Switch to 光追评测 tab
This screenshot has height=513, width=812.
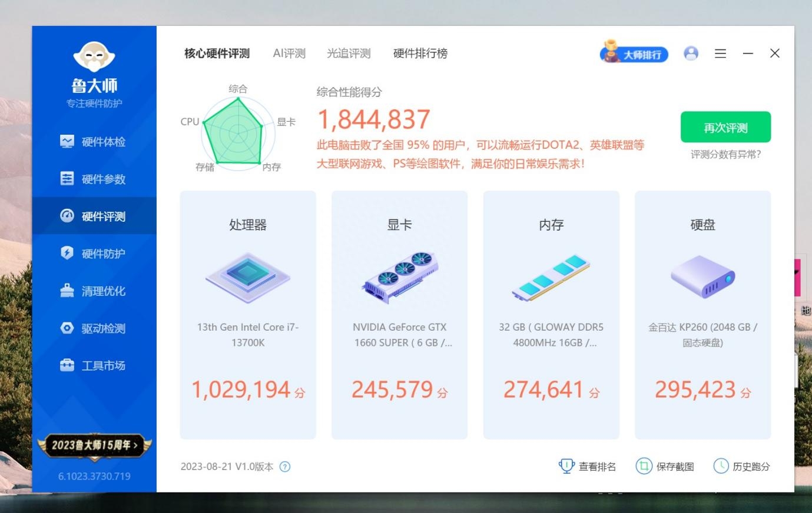(349, 54)
